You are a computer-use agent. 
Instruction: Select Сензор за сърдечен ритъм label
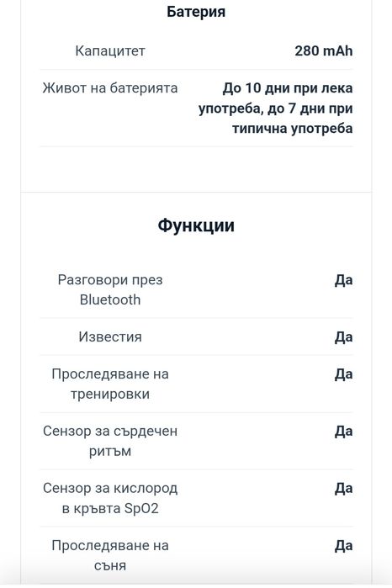click(110, 441)
